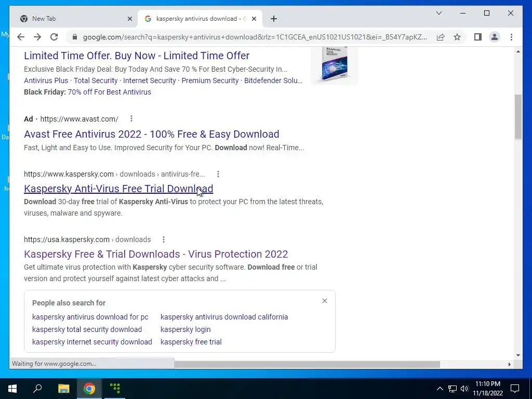
Task: Select the kaspersky antivirus download tab
Action: pyautogui.click(x=200, y=19)
